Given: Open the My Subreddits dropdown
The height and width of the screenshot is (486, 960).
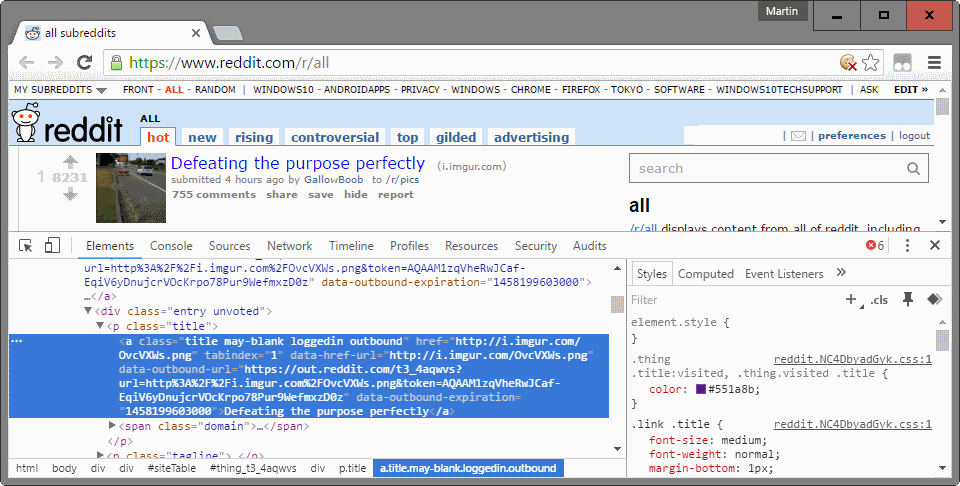Looking at the screenshot, I should (x=60, y=90).
